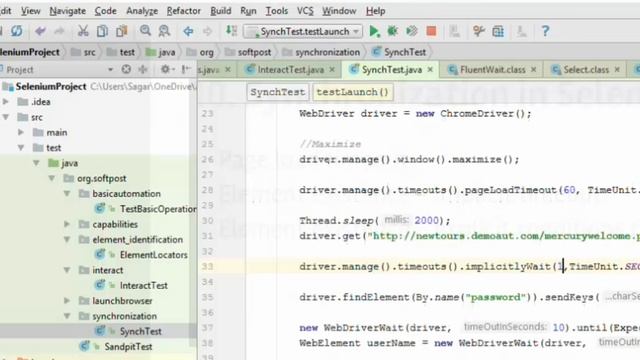The image size is (640, 360).
Task: Open the Project Structure icon
Action: [x=498, y=31]
